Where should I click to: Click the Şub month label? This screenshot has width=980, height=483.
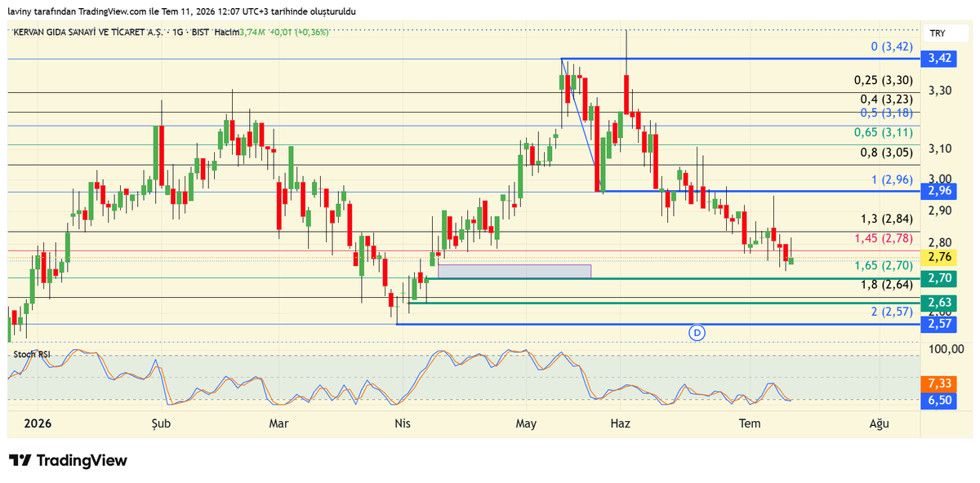point(162,423)
